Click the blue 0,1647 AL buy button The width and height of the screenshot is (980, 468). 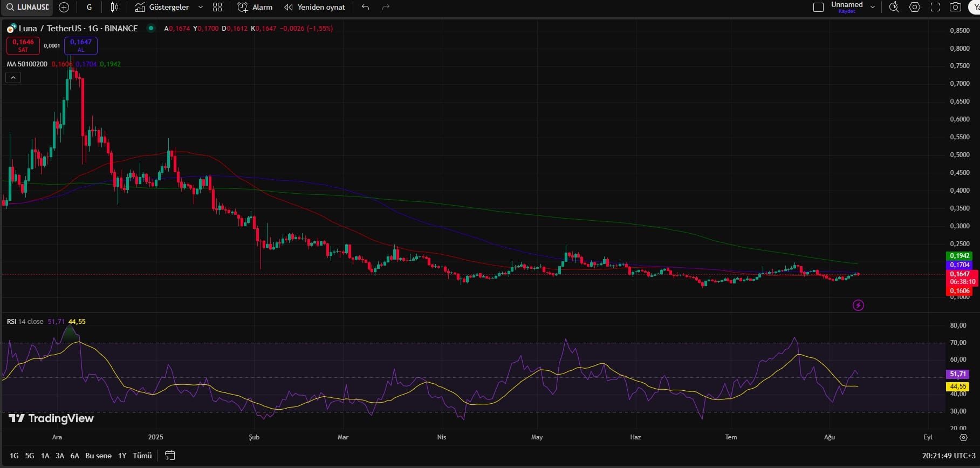pos(81,45)
